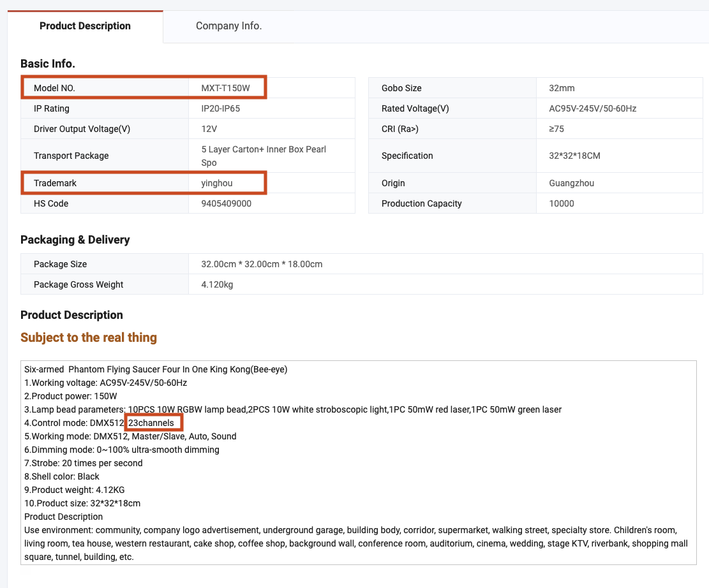Click the Subject to the real thing heading
709x588 pixels.
tap(89, 337)
